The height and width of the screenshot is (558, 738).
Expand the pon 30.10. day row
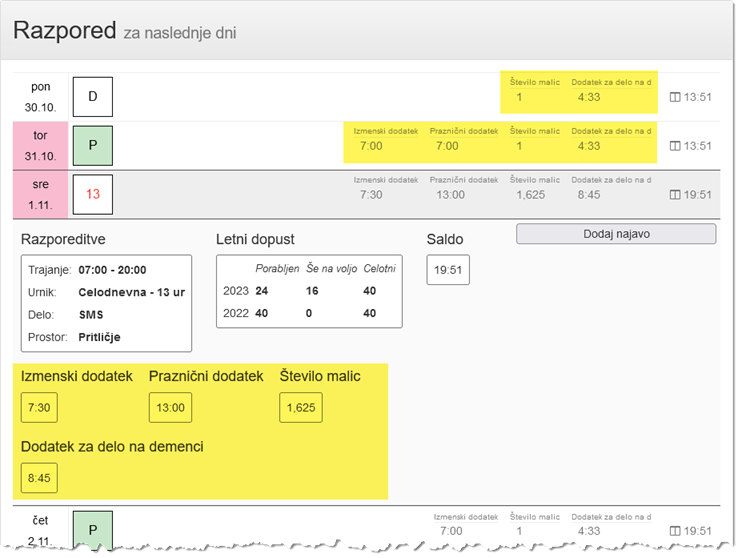(x=41, y=97)
